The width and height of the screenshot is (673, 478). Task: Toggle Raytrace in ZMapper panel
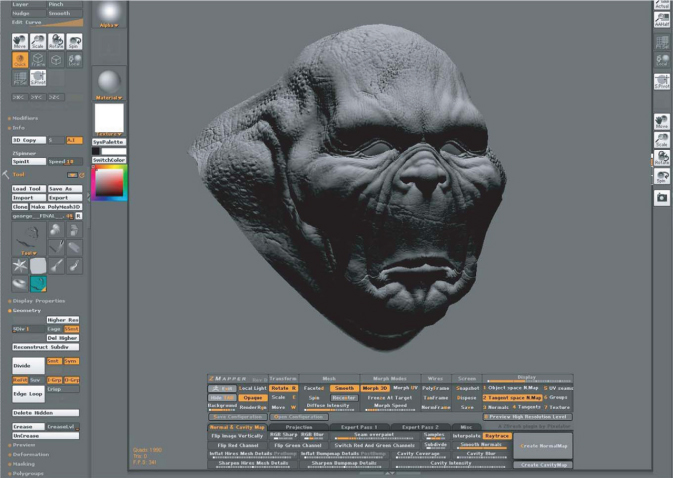pyautogui.click(x=497, y=436)
